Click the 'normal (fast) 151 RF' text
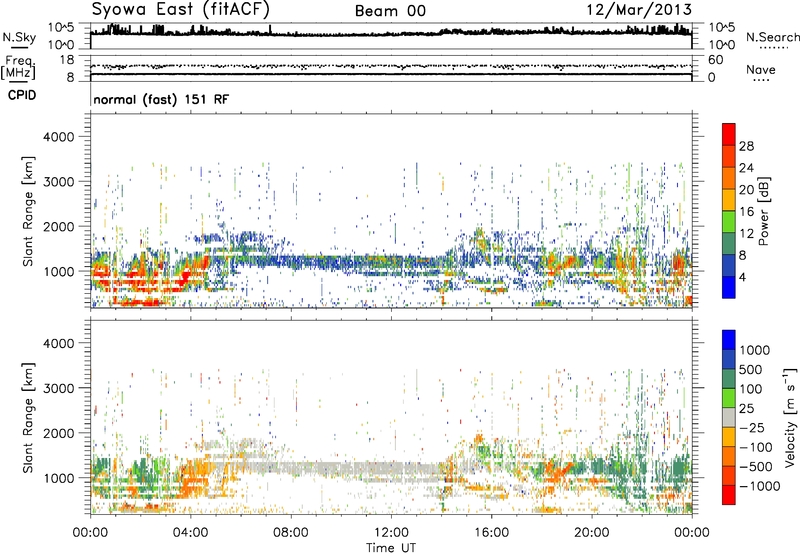The image size is (800, 554). [161, 99]
